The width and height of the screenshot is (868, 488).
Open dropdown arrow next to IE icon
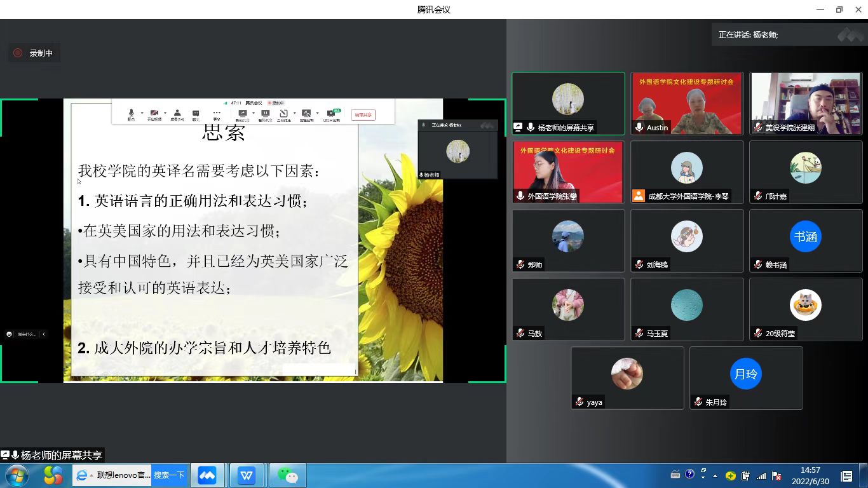pos(92,475)
